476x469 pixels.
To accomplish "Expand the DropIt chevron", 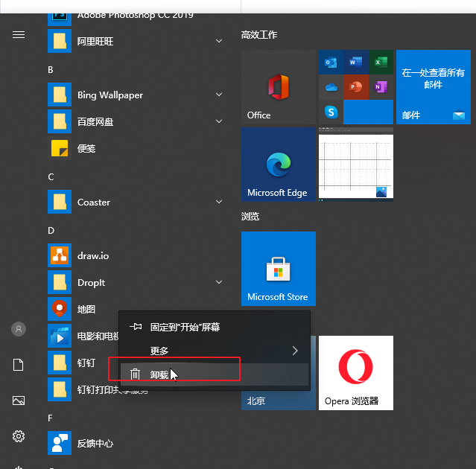I will pyautogui.click(x=219, y=282).
